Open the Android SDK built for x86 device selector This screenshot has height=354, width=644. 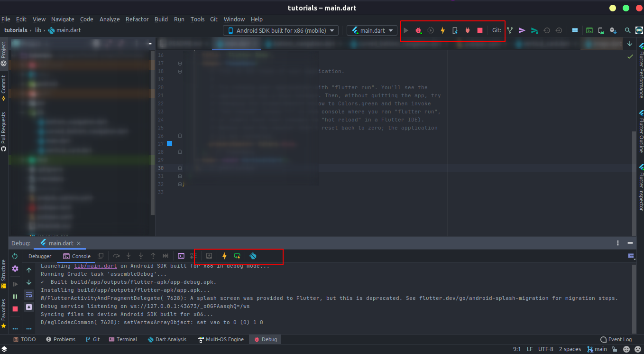(x=280, y=30)
